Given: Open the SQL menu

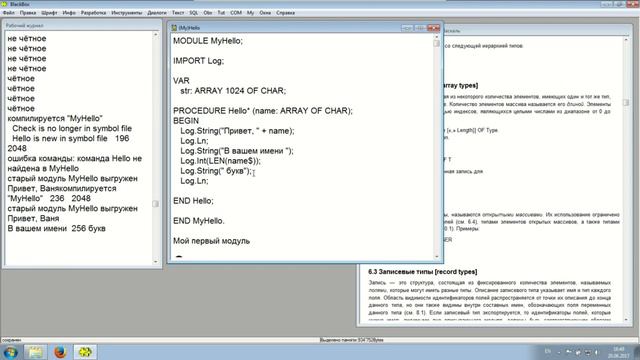Looking at the screenshot, I should coord(194,13).
